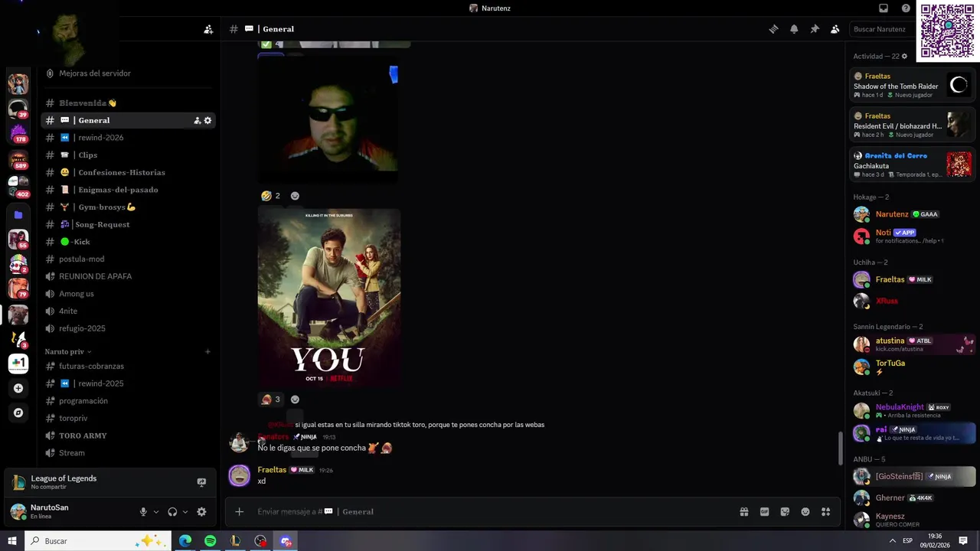Open Gachiakuta activity card
The image size is (980, 551).
[912, 165]
